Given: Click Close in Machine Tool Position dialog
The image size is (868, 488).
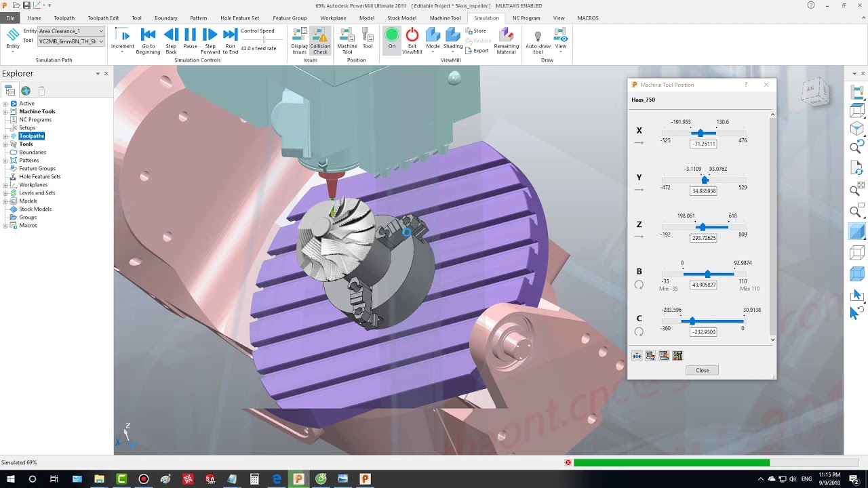Looking at the screenshot, I should pyautogui.click(x=702, y=370).
